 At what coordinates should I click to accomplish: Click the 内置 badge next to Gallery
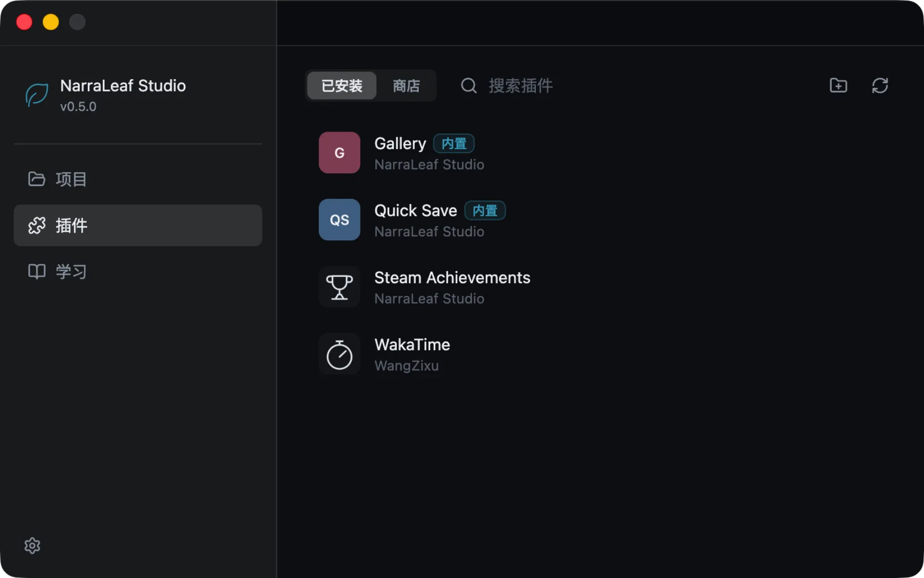[454, 143]
